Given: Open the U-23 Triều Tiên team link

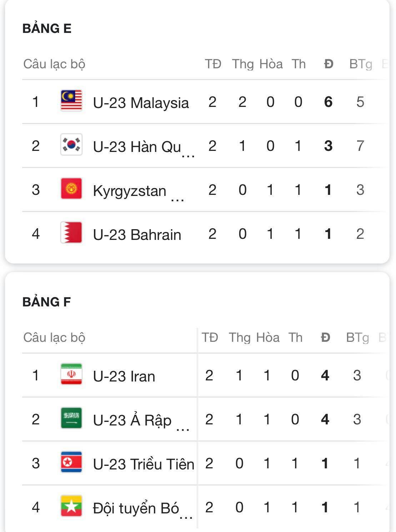Looking at the screenshot, I should point(144,464).
